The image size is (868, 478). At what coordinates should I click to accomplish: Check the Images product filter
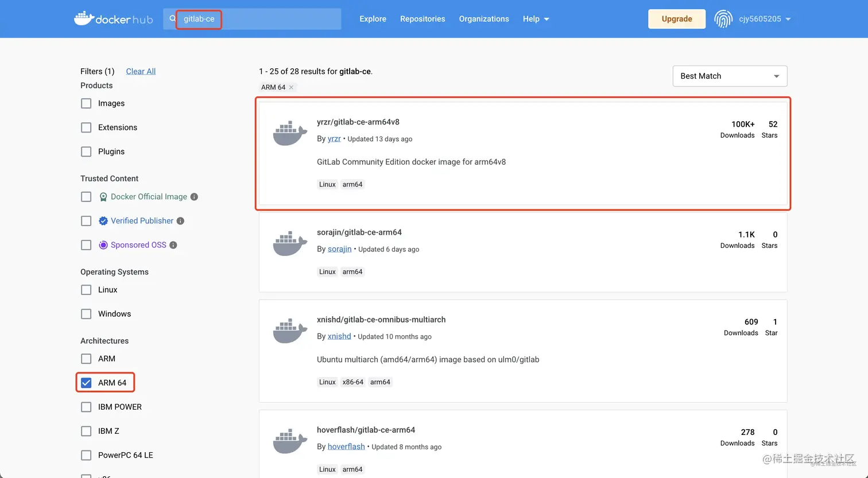pyautogui.click(x=86, y=103)
